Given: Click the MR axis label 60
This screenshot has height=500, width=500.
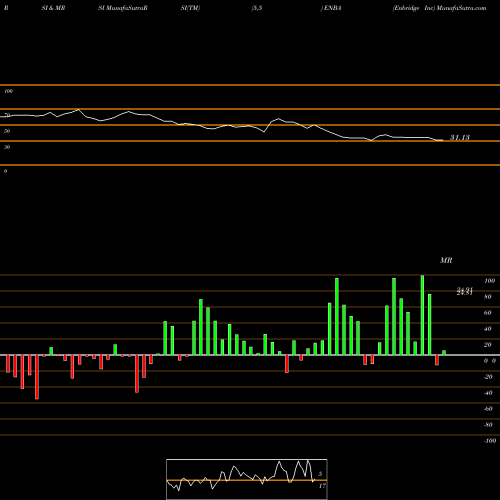Looking at the screenshot, I should [x=487, y=313].
